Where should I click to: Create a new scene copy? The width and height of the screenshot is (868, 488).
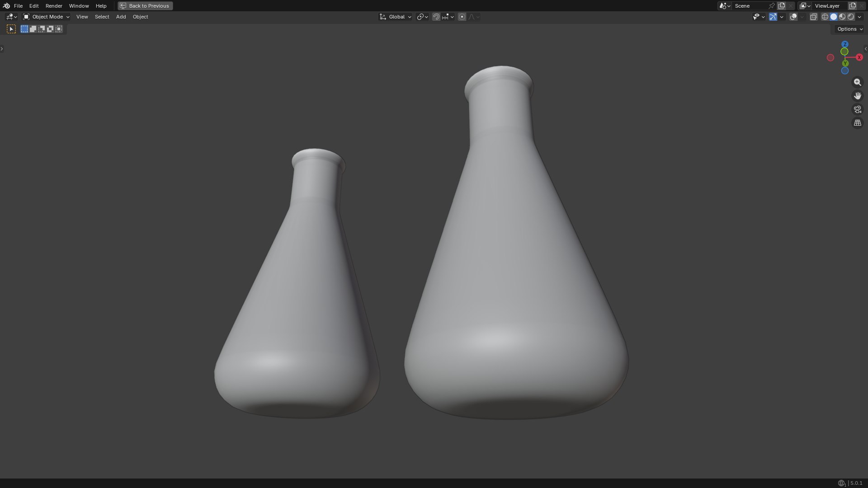pos(782,6)
